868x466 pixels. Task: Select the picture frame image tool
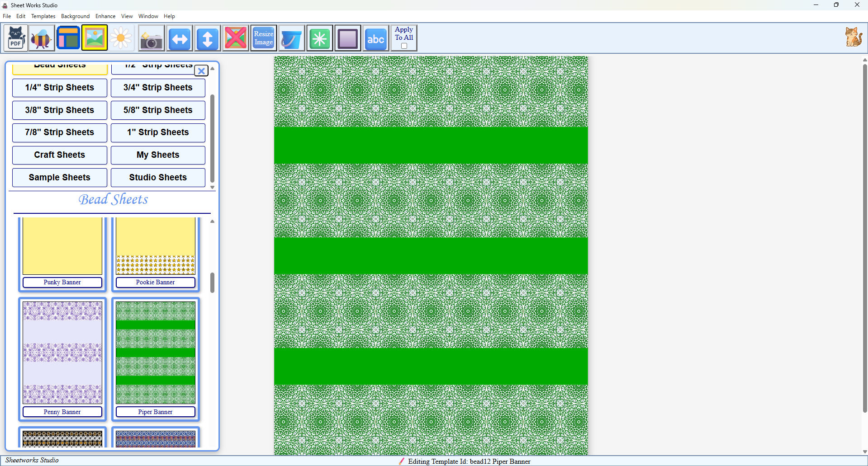[x=95, y=38]
